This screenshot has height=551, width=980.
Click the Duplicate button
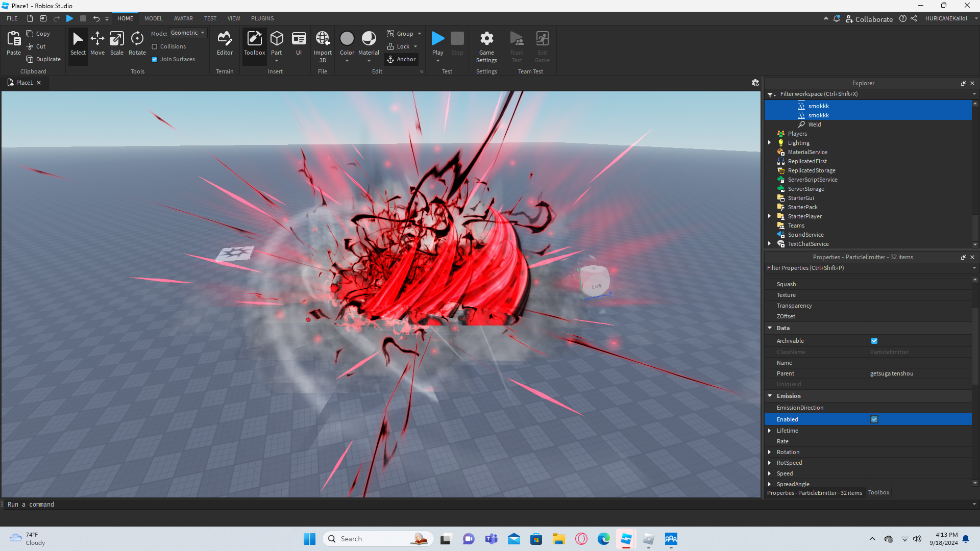coord(43,59)
